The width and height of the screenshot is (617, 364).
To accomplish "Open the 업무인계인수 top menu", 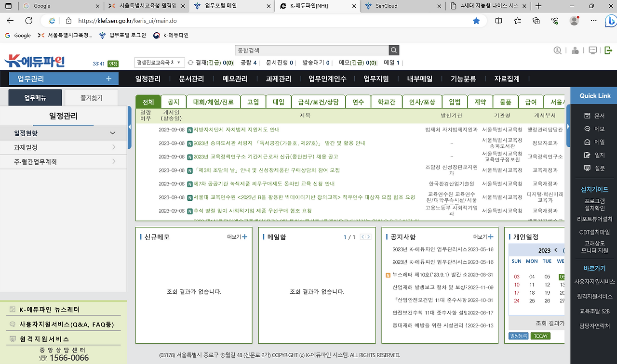I will [x=327, y=79].
